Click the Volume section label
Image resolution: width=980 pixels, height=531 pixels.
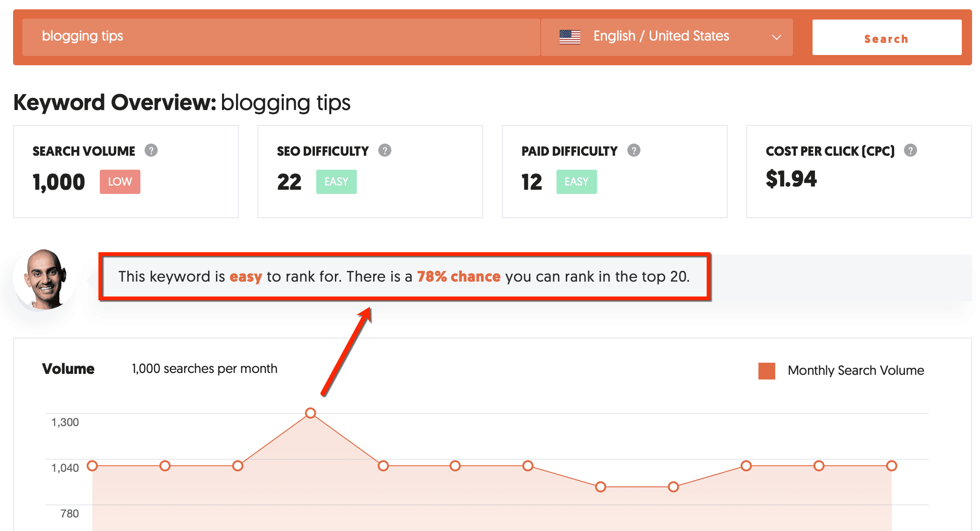click(68, 369)
